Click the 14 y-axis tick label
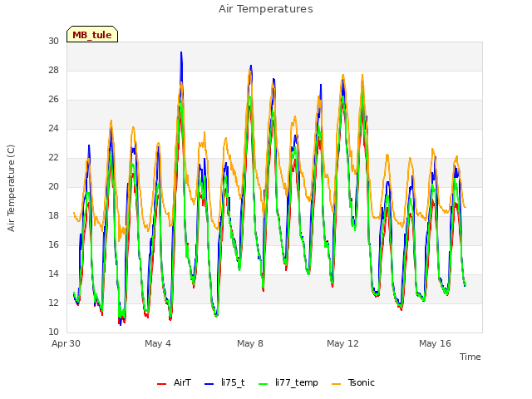This screenshot has width=532, height=399. (53, 273)
